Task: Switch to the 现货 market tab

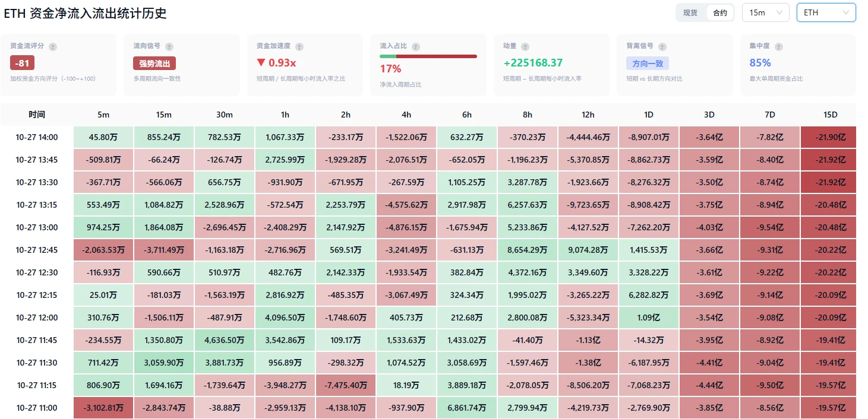Action: tap(690, 12)
